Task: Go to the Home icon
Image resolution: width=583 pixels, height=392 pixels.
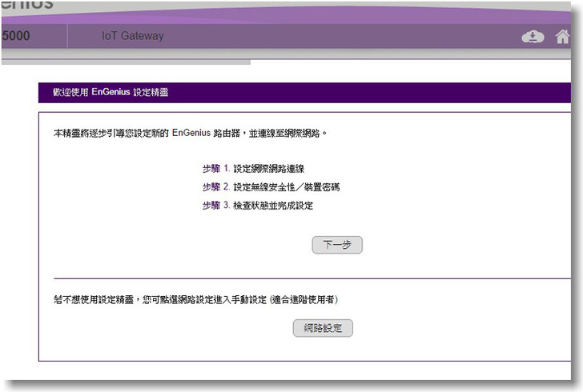Action: point(562,37)
